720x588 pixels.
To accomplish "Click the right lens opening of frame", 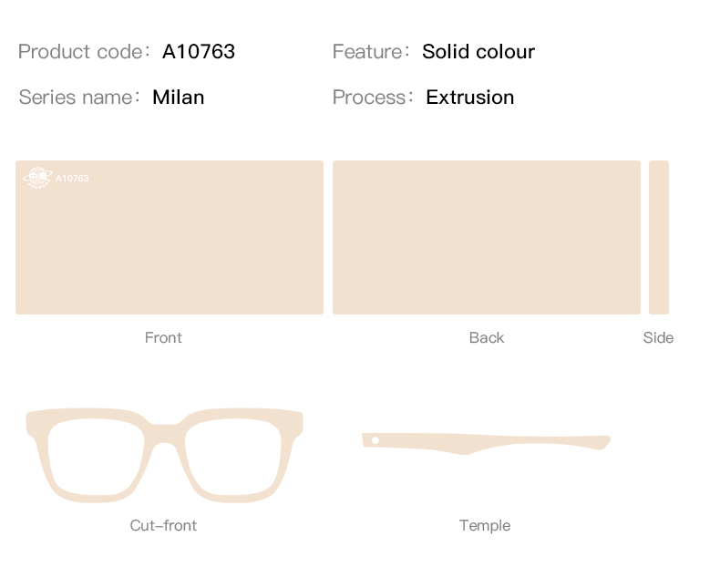I will (x=232, y=457).
